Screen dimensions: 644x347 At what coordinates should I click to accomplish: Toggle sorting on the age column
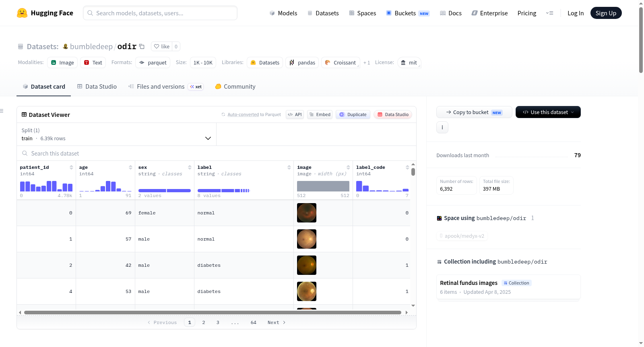coord(130,167)
